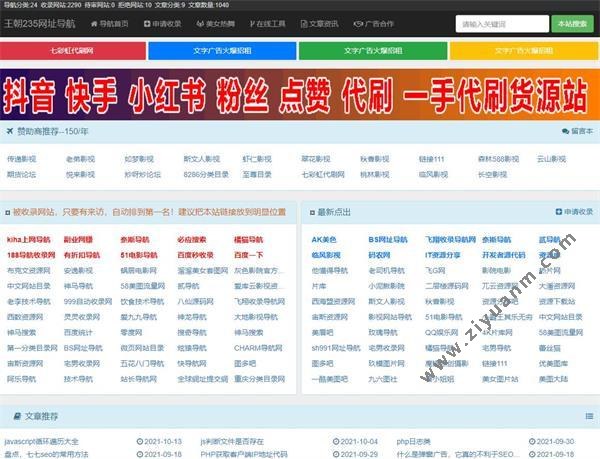600x459 pixels.
Task: Click 七彩虹代刷网 in sponsor list
Action: (x=323, y=174)
